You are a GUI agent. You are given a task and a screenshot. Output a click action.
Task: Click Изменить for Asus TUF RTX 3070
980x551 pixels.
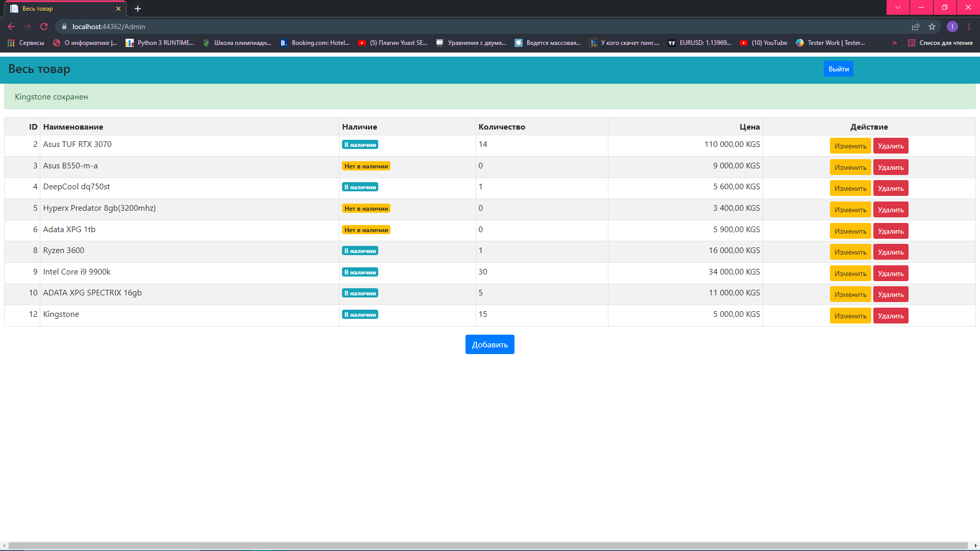pos(850,146)
